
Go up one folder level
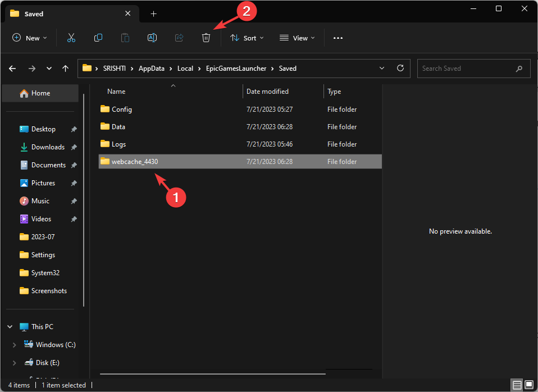pyautogui.click(x=65, y=69)
